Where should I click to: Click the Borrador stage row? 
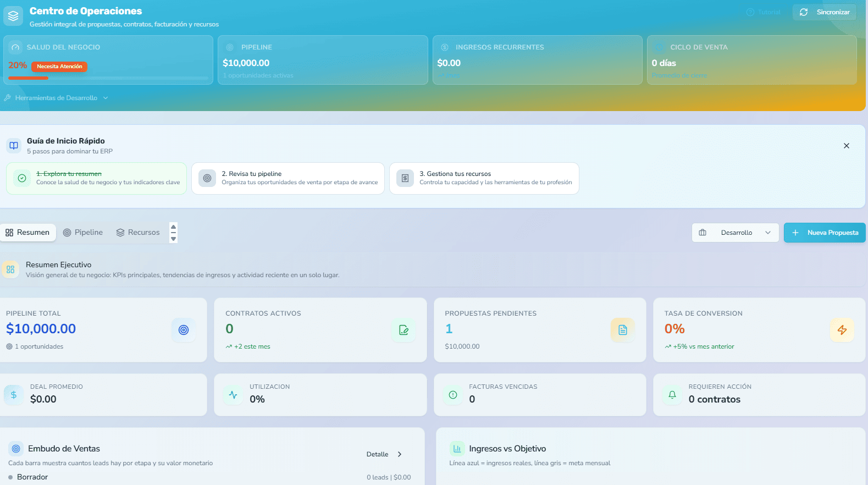(209, 477)
